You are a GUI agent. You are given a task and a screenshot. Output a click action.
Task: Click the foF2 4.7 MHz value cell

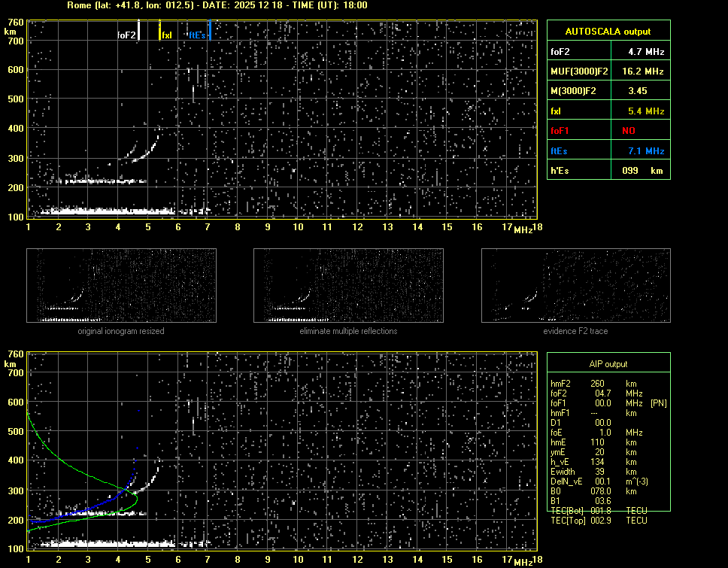[645, 52]
